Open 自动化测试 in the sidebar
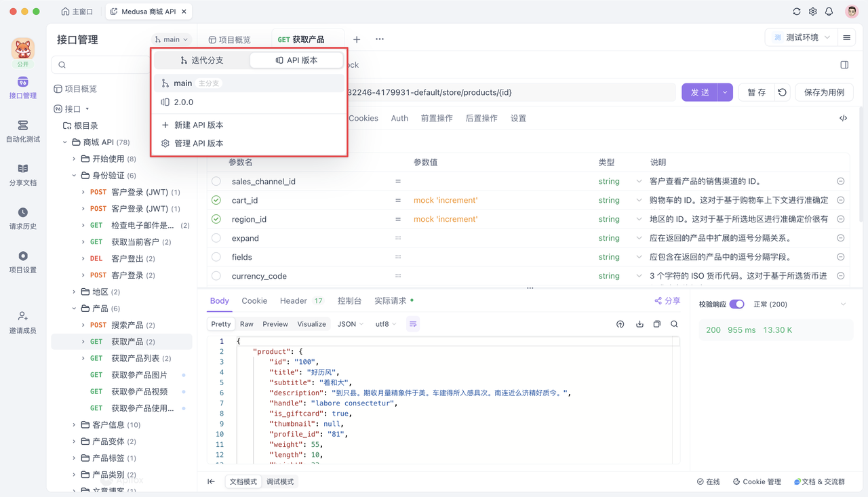868x497 pixels. [x=22, y=132]
